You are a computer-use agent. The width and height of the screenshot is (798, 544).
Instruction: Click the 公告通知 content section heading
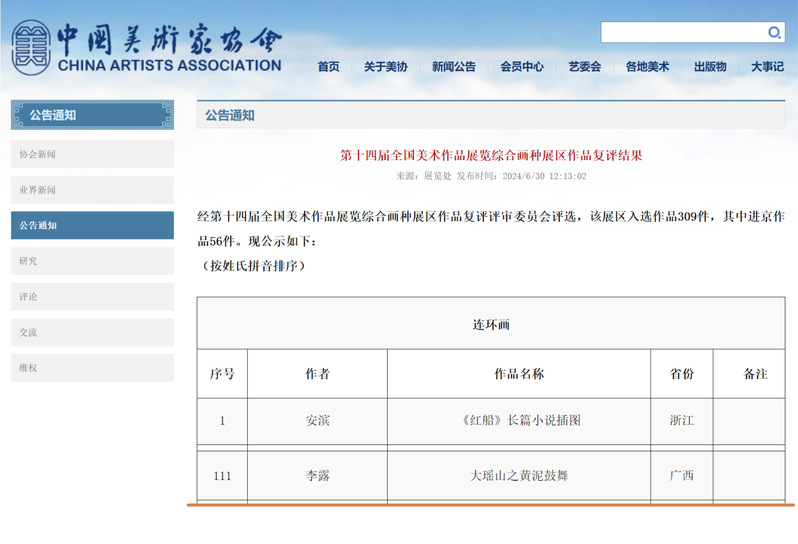pyautogui.click(x=230, y=116)
